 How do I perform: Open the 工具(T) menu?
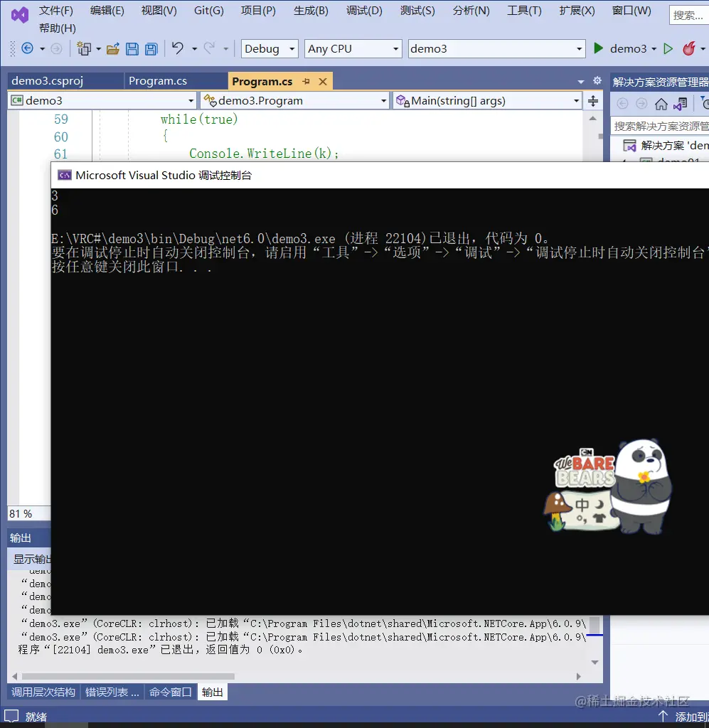point(524,11)
